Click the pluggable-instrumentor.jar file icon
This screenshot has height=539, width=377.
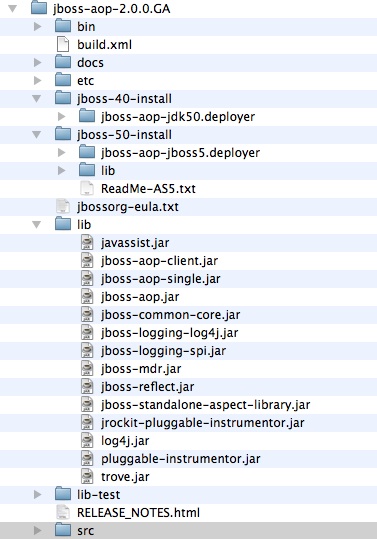[x=87, y=459]
